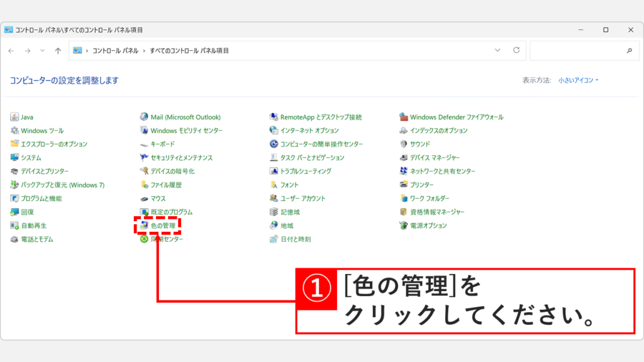The height and width of the screenshot is (362, 644).
Task: Open the ユーザー アカウント link
Action: [303, 198]
